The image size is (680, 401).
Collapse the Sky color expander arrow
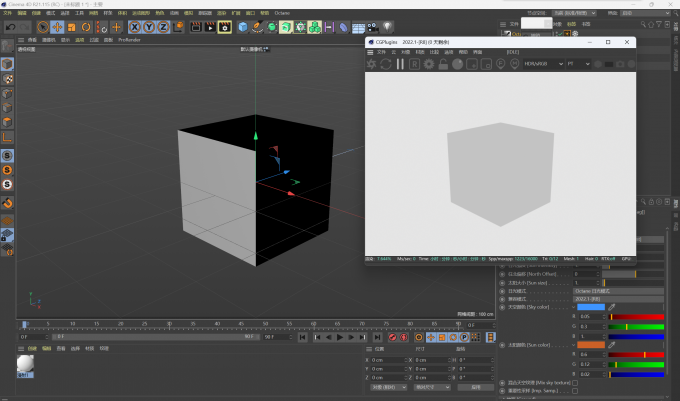(574, 307)
